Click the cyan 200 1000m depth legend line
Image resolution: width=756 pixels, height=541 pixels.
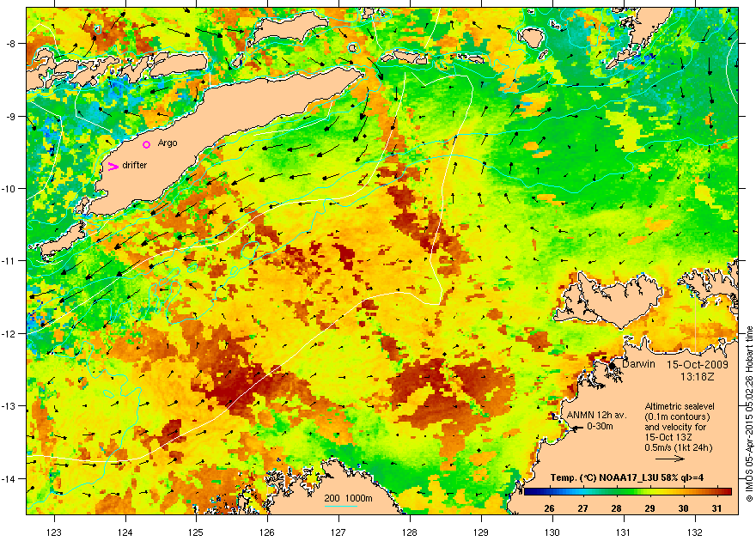[341, 506]
